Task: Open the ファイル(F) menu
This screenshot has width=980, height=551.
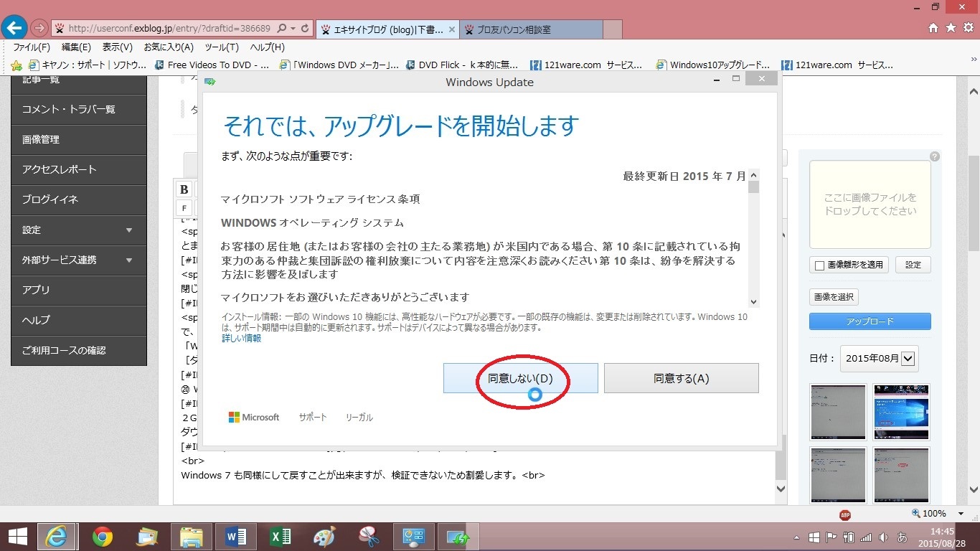Action: [x=32, y=47]
